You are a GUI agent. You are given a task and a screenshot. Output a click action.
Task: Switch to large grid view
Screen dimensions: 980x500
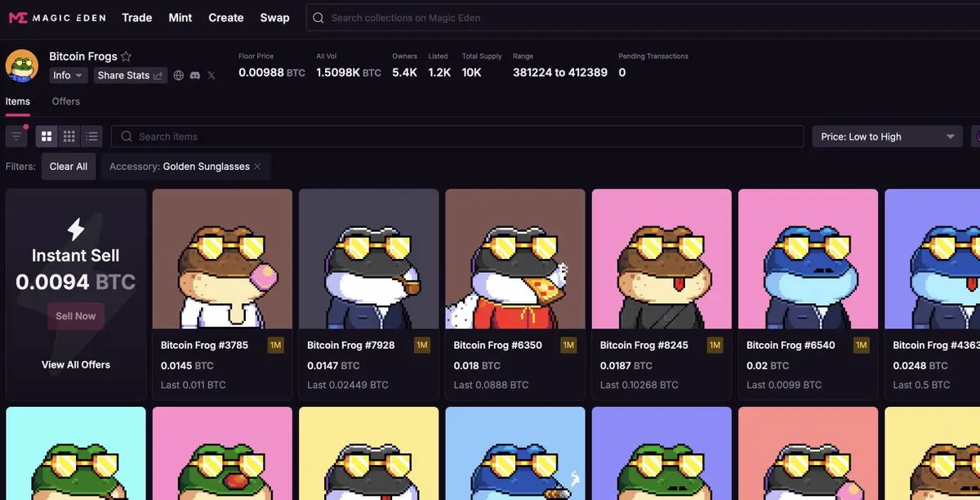click(x=47, y=136)
